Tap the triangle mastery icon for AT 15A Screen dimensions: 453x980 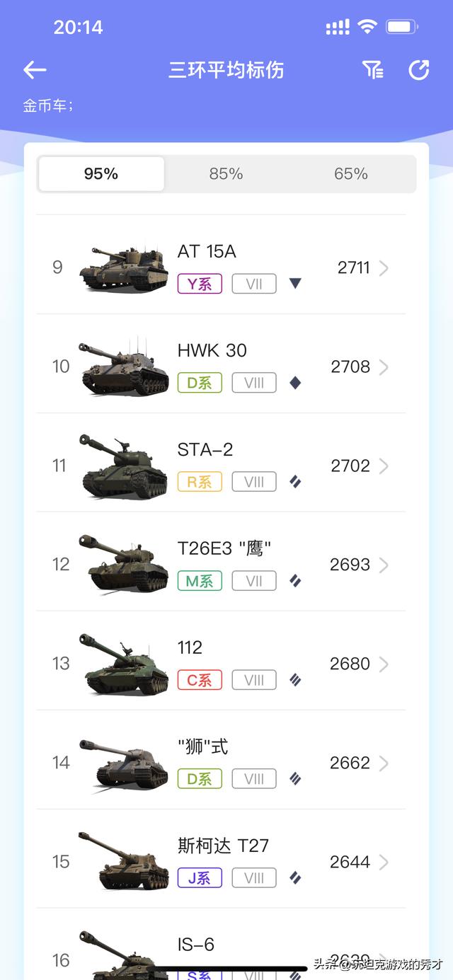coord(296,284)
